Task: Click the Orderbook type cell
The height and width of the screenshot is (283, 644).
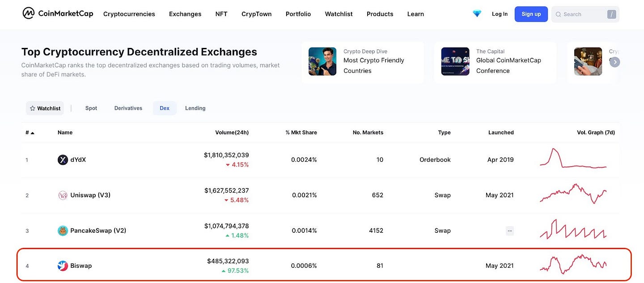Action: pyautogui.click(x=435, y=160)
